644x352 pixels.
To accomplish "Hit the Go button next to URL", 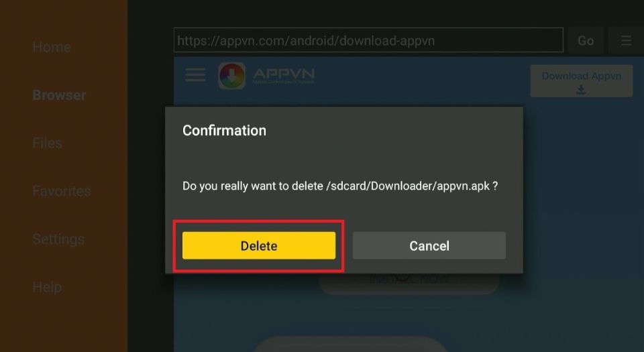I will [x=585, y=40].
